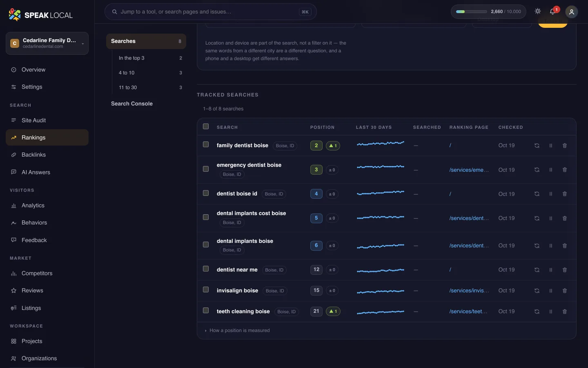This screenshot has height=368, width=588.
Task: Check the family dentist boise row
Action: pyautogui.click(x=206, y=145)
